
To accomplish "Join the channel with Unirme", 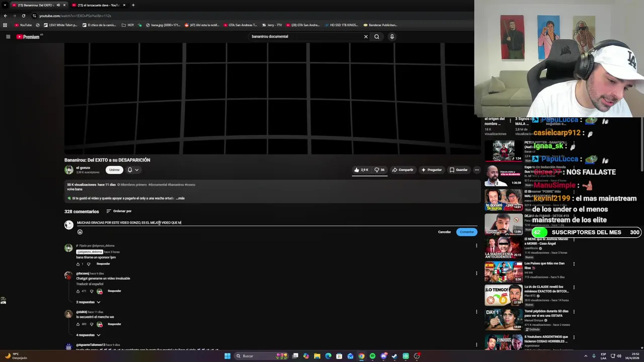I will click(x=114, y=170).
